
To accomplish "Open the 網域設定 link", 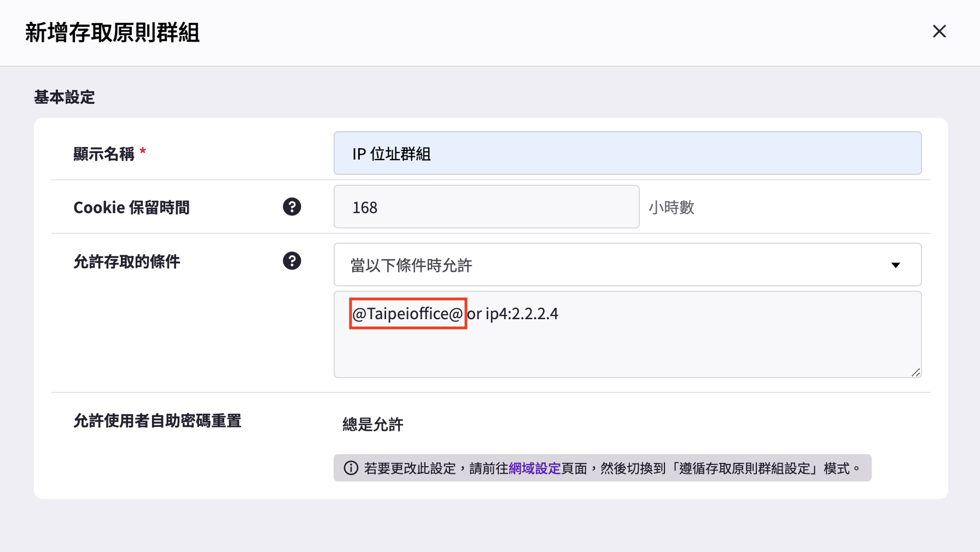I will [x=534, y=468].
